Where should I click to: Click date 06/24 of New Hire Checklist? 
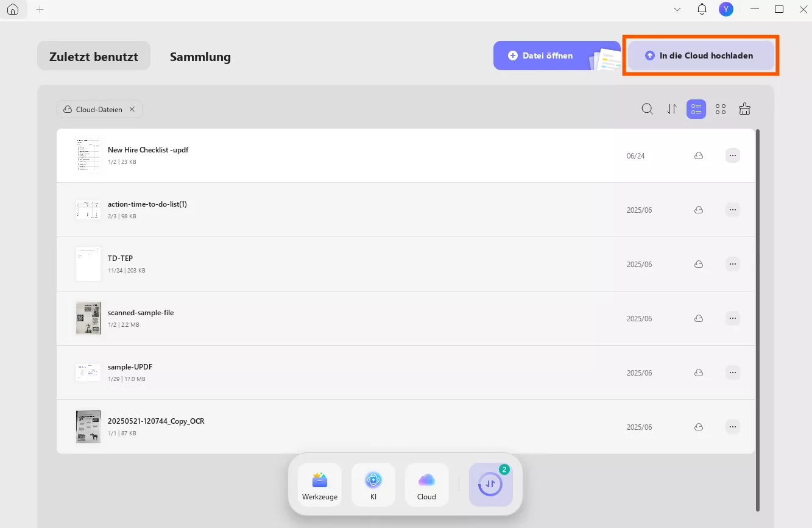point(635,156)
